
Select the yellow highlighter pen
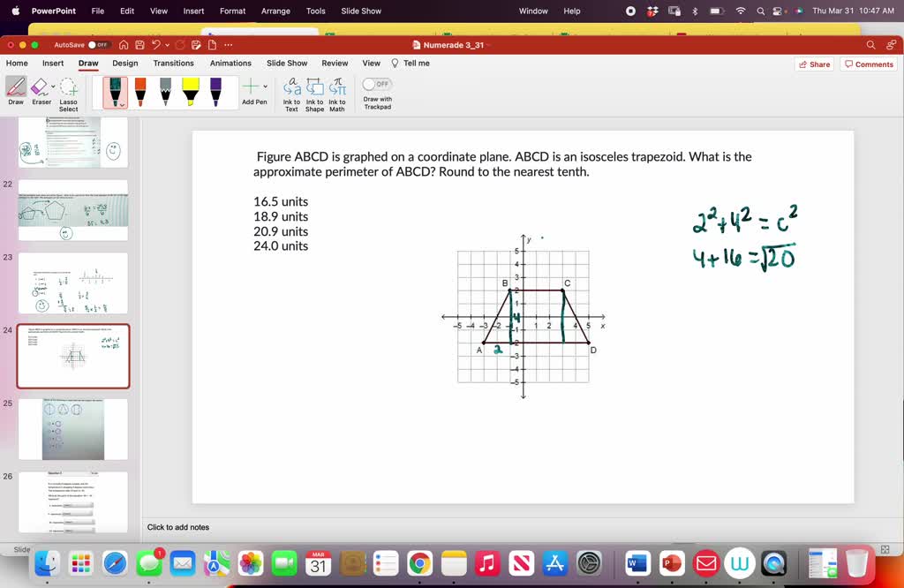190,90
